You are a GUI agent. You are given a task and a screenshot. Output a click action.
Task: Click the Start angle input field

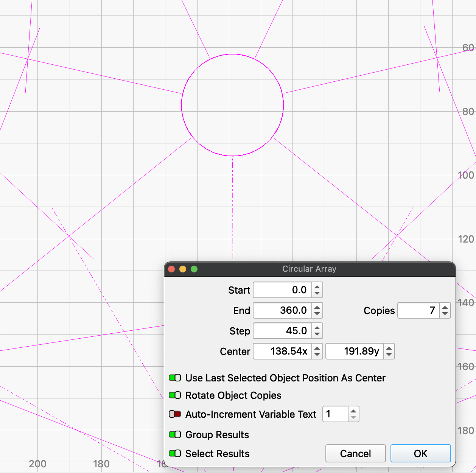pyautogui.click(x=283, y=290)
